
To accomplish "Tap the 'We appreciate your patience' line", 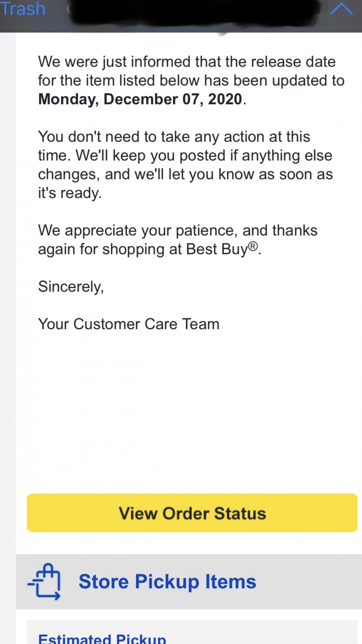I will point(178,240).
